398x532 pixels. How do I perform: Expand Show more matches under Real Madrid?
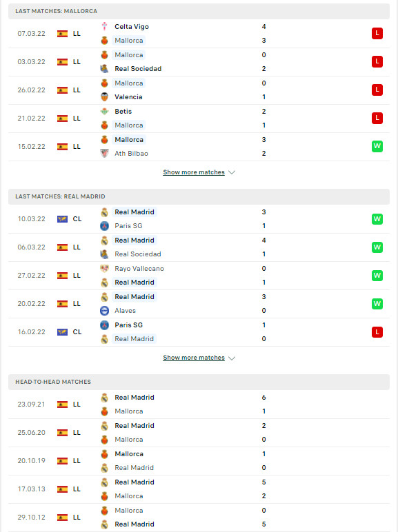(x=194, y=358)
